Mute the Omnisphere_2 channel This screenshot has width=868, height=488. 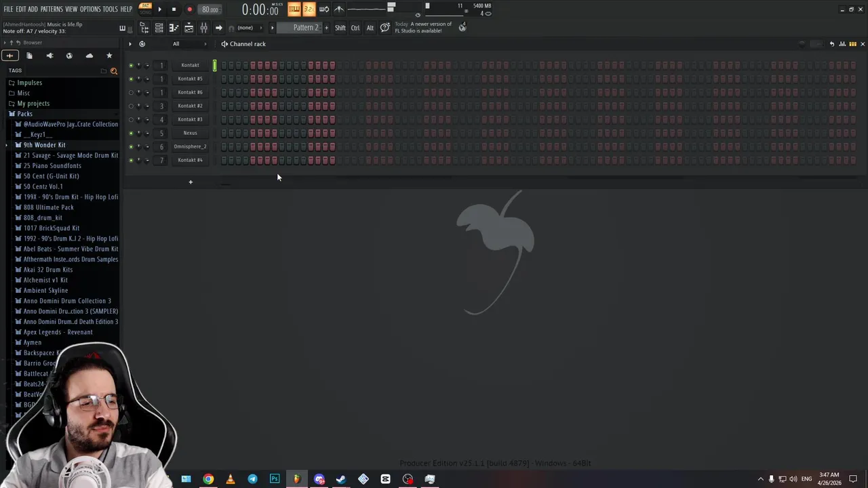pyautogui.click(x=131, y=146)
